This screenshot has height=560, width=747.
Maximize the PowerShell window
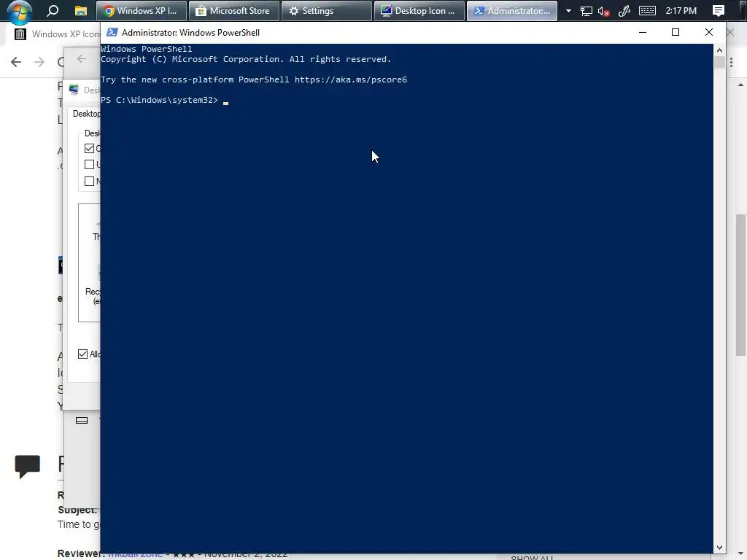(x=675, y=32)
